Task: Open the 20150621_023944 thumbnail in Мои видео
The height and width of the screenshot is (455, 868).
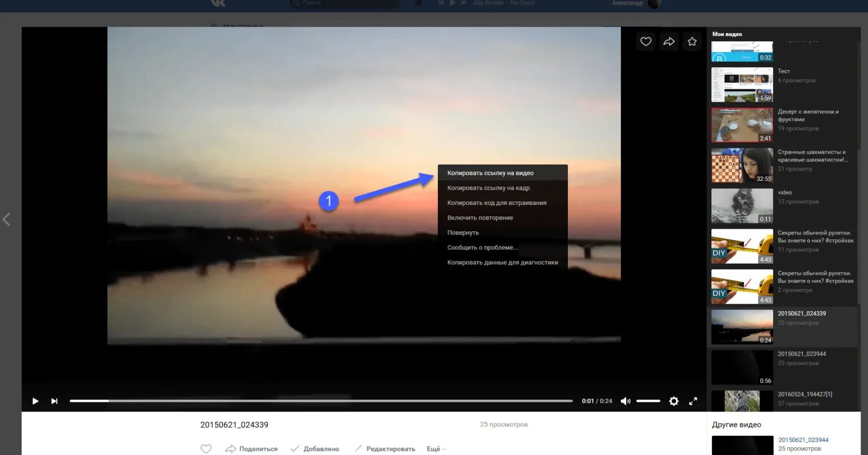Action: pos(742,368)
